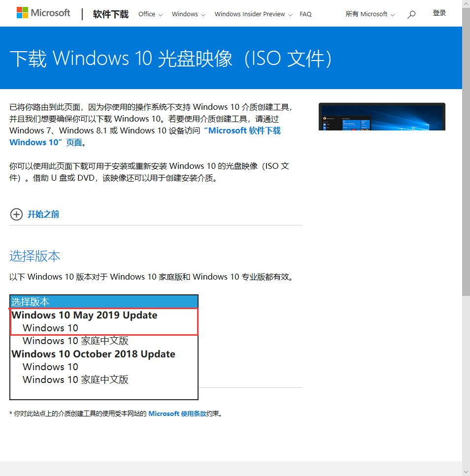This screenshot has width=470, height=476.
Task: Open the Microsoft 使用条款 link
Action: pos(177,414)
